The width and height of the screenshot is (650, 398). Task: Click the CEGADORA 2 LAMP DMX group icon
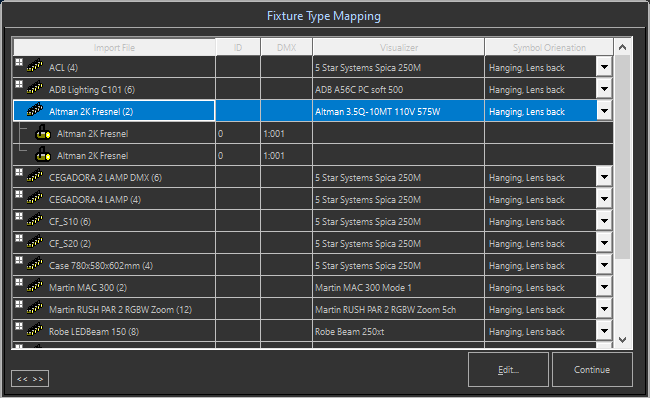[x=35, y=176]
